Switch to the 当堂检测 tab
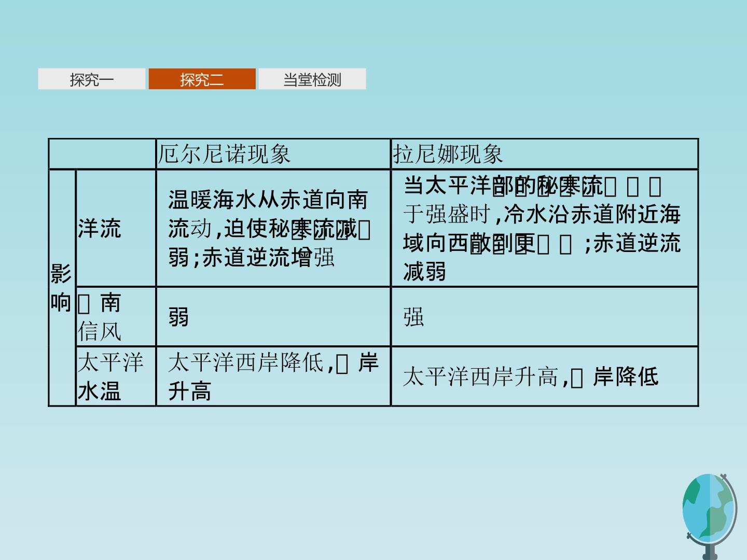747x560 pixels. click(x=312, y=79)
